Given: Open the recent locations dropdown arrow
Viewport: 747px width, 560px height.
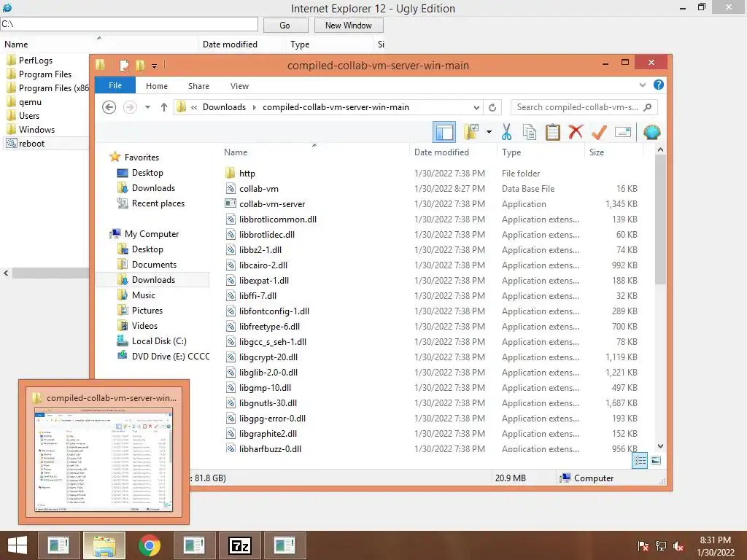Looking at the screenshot, I should tap(147, 107).
